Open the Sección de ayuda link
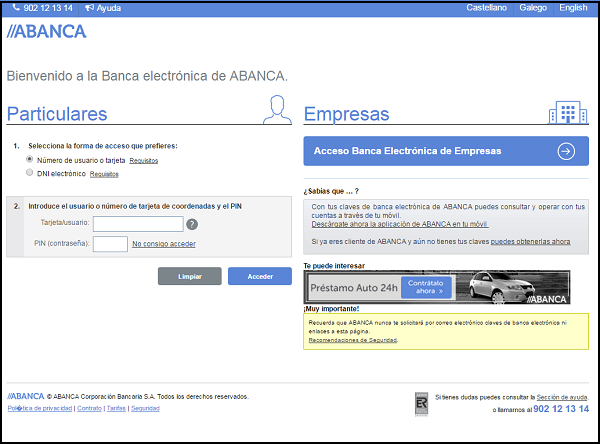Screen dimensions: 600x444 pos(562,397)
